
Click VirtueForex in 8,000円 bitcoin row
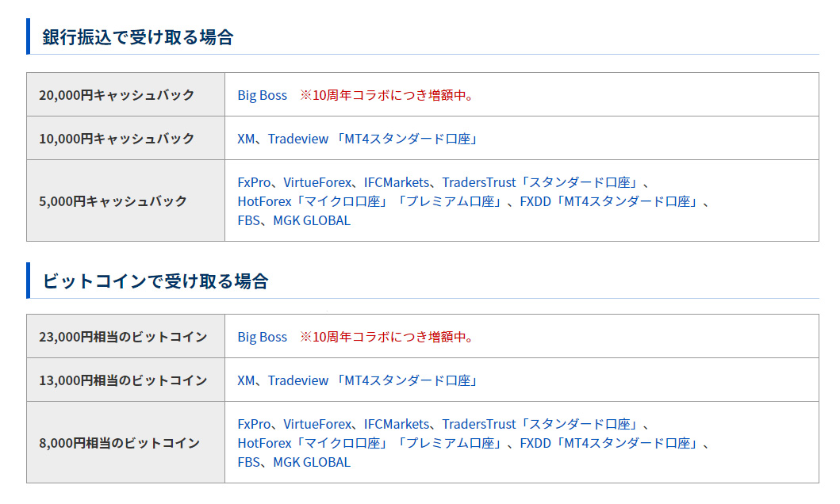click(317, 424)
